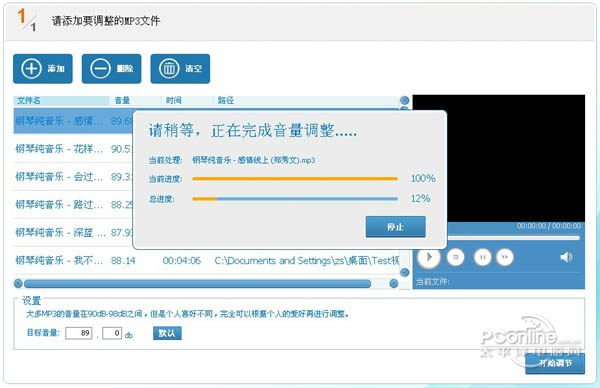The height and width of the screenshot is (388, 600).
Task: Click the down arrow of the list's vertical scrollbar
Action: 404,272
